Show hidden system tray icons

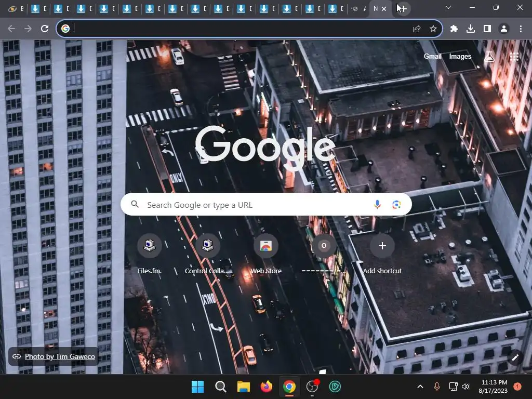tap(420, 387)
